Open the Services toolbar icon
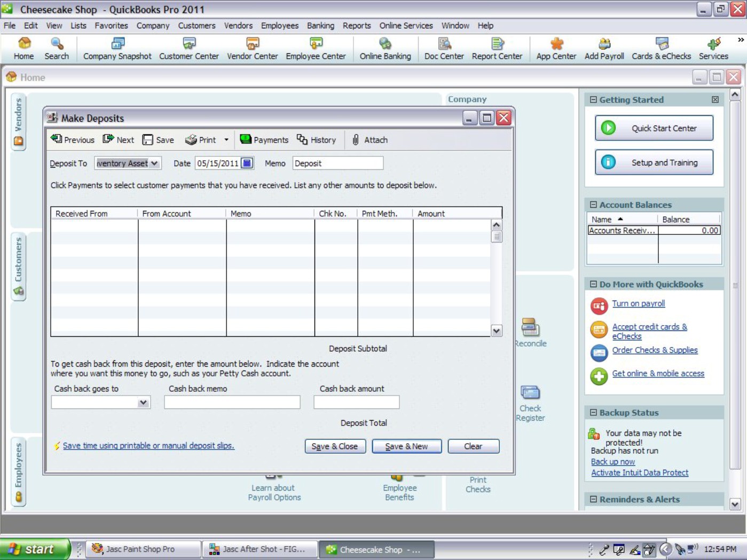 pyautogui.click(x=713, y=49)
